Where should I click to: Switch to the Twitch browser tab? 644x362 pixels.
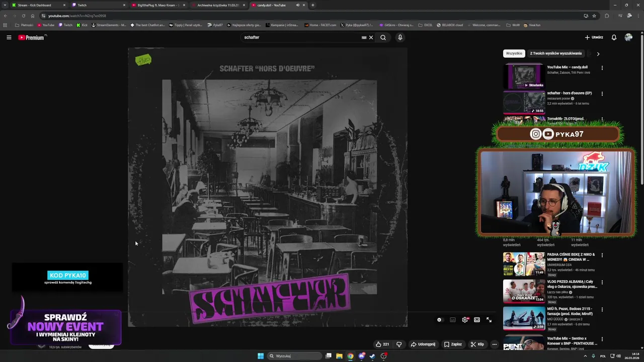coord(98,5)
